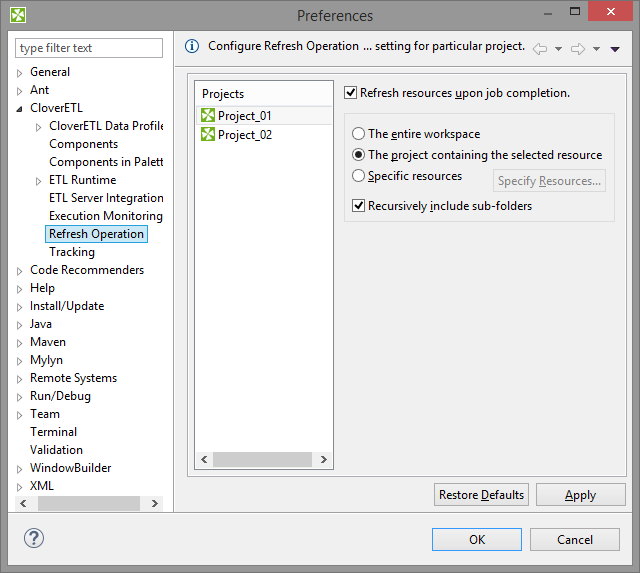Collapse the CloverETL tree node
Viewport: 640px width, 573px height.
coord(19,109)
